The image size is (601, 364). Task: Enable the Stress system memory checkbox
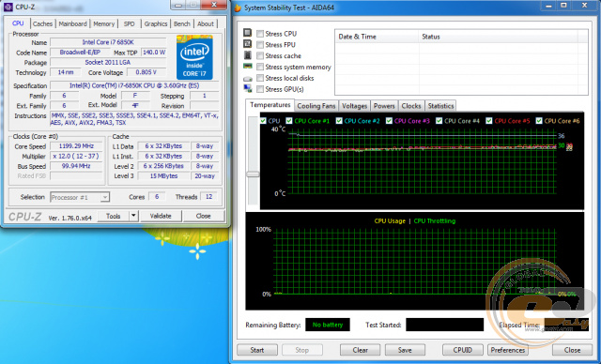260,67
